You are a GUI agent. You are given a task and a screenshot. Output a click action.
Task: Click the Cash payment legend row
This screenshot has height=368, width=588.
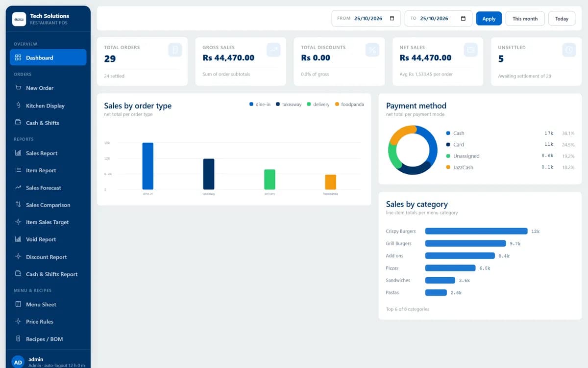(510, 133)
